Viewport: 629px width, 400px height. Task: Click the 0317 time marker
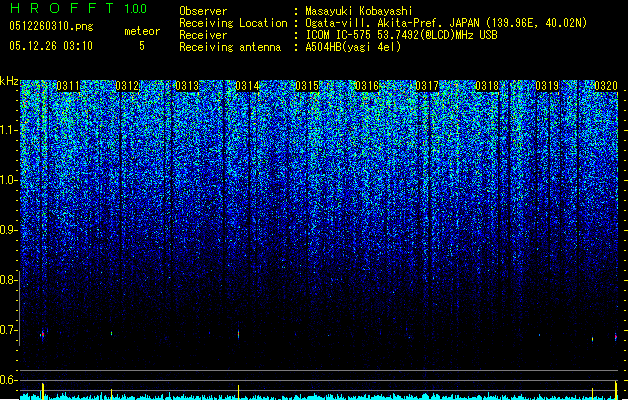(427, 86)
